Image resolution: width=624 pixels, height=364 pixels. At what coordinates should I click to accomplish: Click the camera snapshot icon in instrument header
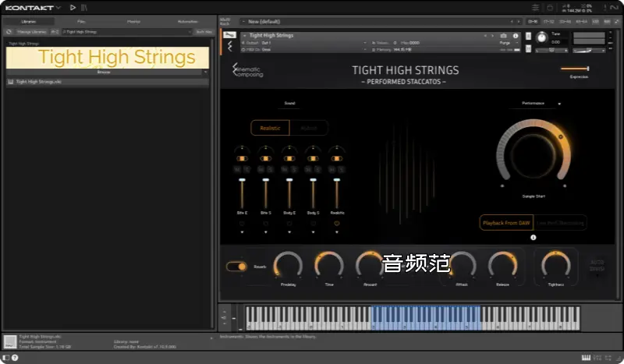503,36
